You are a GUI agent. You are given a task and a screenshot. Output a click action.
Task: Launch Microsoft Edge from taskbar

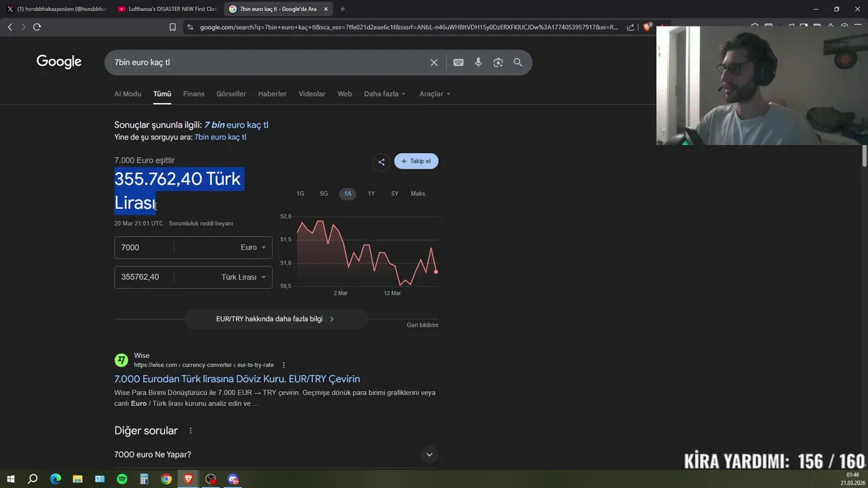tap(56, 479)
